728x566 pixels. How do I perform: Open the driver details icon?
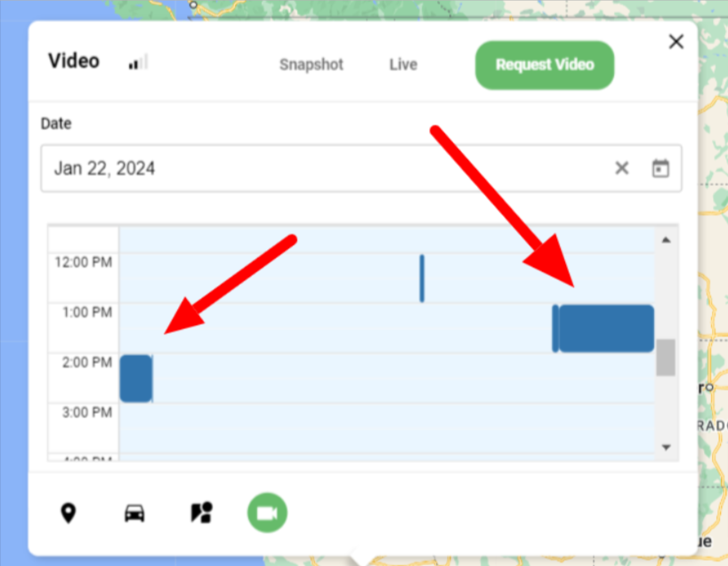200,512
